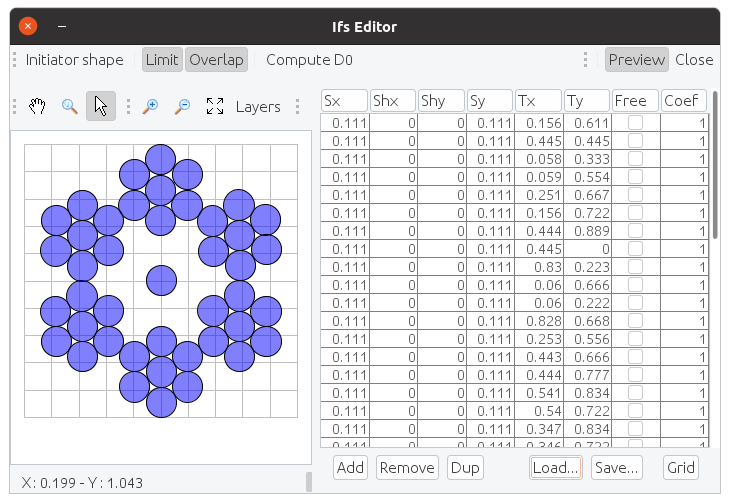Check Free box in row with Tx 0.828
This screenshot has height=503, width=730.
tap(635, 320)
